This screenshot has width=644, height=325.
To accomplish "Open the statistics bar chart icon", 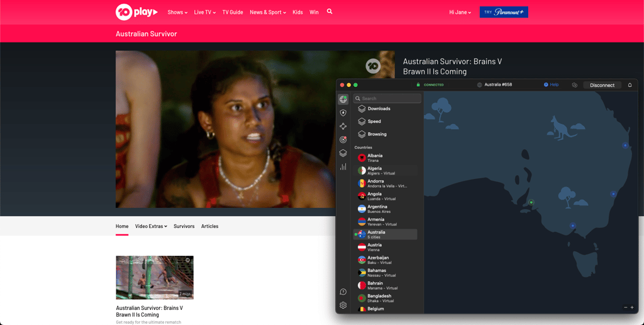I will click(x=343, y=167).
